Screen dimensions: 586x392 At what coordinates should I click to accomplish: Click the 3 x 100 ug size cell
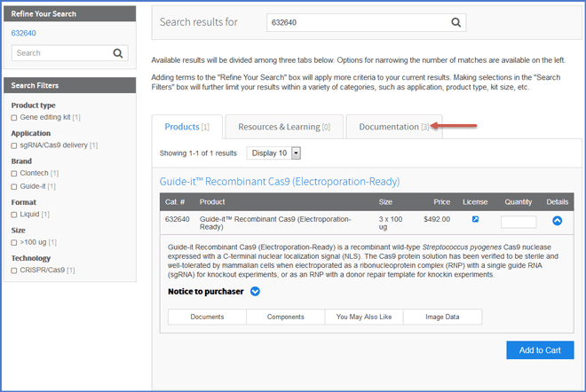pos(391,223)
